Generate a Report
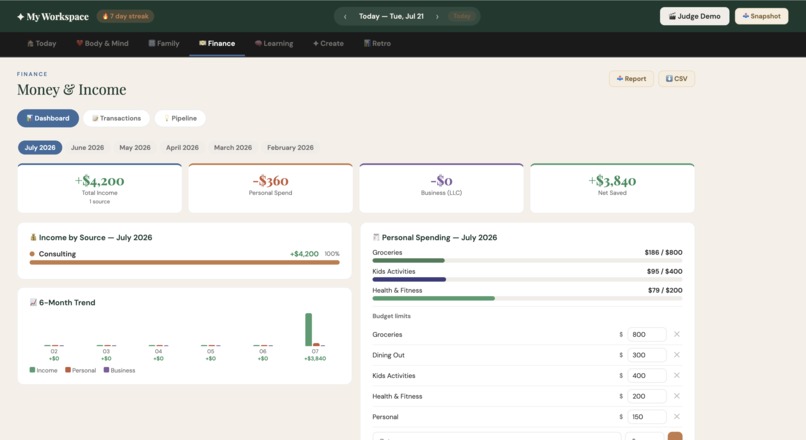806x440 pixels. (631, 79)
